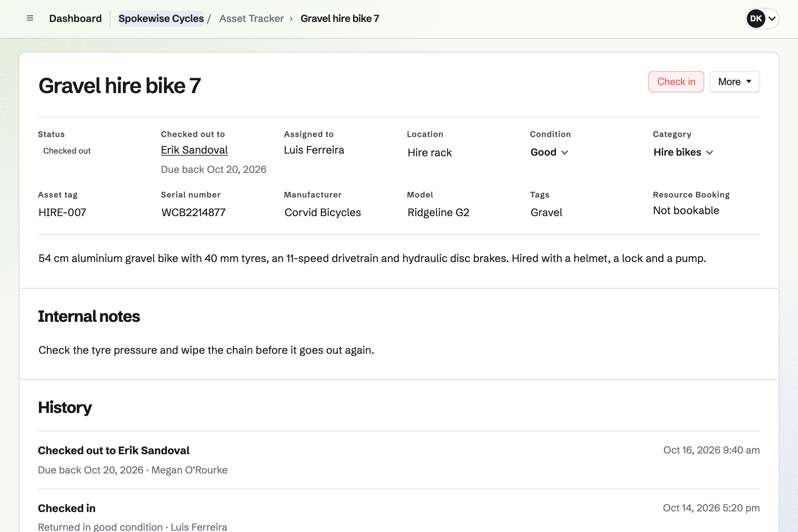The height and width of the screenshot is (532, 798).
Task: Click the internal note about tyre pressure
Action: point(206,350)
